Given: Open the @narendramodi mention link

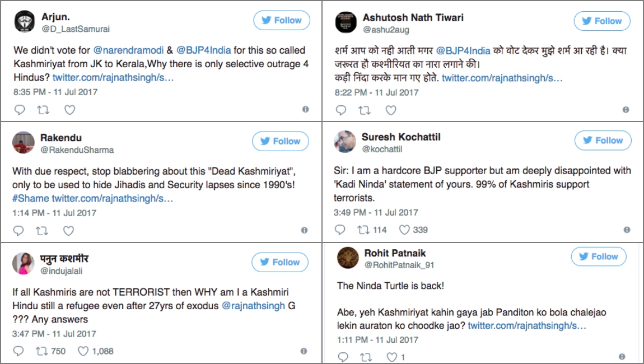Looking at the screenshot, I should (x=128, y=50).
